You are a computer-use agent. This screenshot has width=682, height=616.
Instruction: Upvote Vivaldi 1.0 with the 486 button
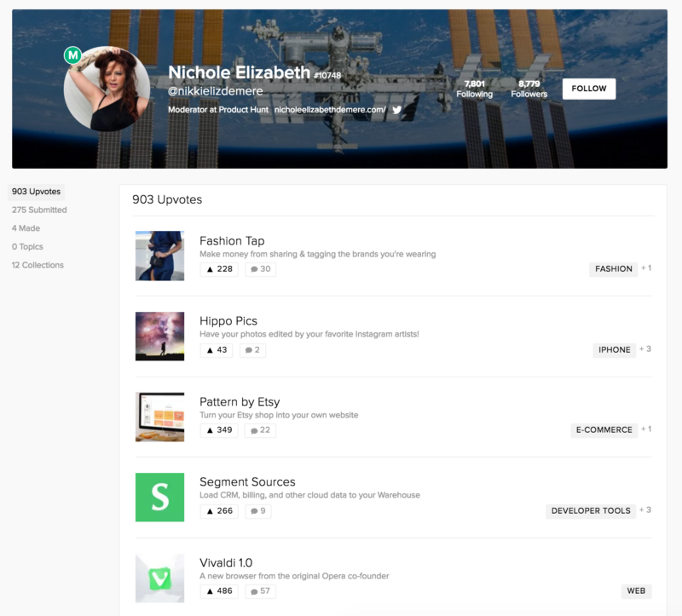click(219, 591)
